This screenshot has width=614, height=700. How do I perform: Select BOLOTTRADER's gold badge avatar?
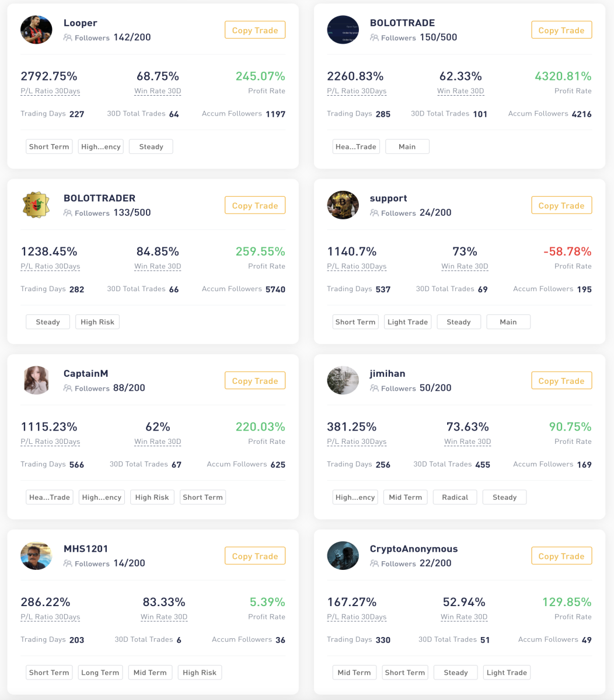click(x=36, y=205)
